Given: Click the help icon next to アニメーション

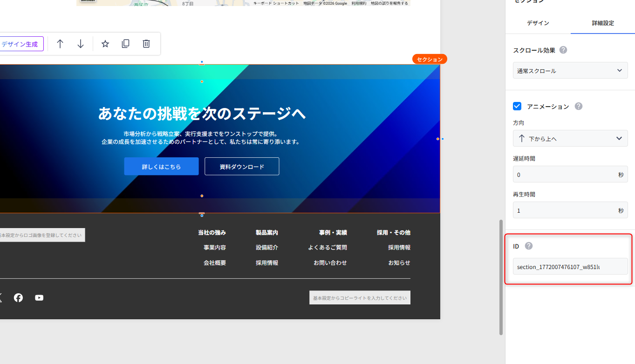Looking at the screenshot, I should click(578, 106).
